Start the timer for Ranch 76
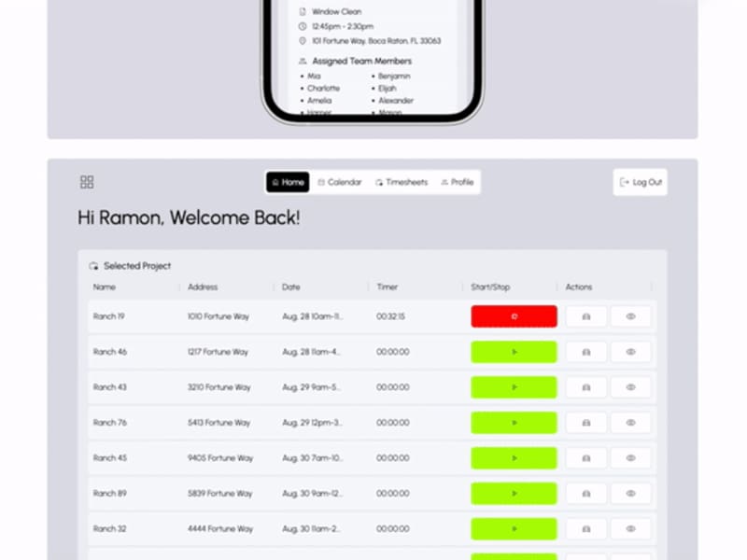This screenshot has height=560, width=747. [x=514, y=423]
